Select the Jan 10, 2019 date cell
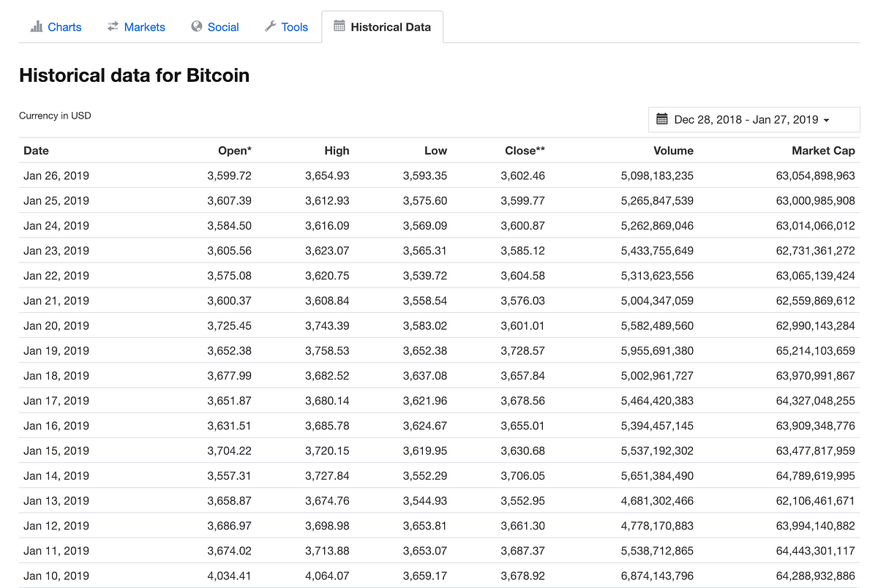Image resolution: width=878 pixels, height=588 pixels. [56, 576]
